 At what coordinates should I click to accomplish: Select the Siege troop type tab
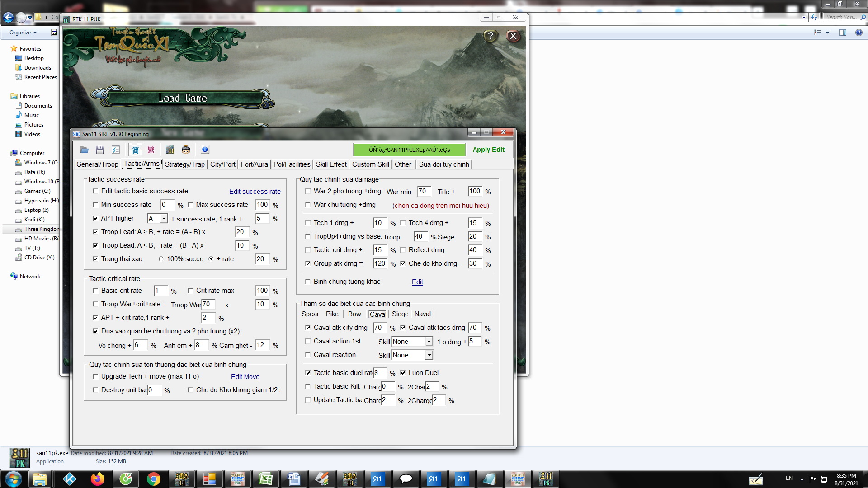(x=400, y=314)
